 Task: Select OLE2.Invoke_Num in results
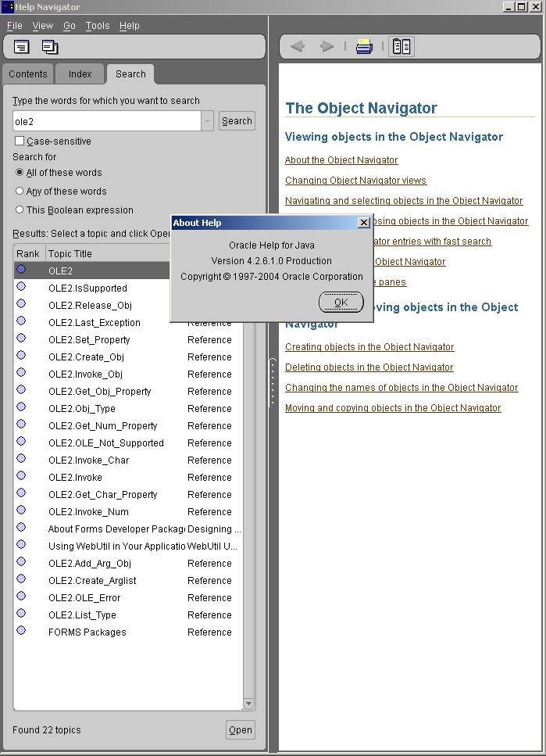point(128,511)
